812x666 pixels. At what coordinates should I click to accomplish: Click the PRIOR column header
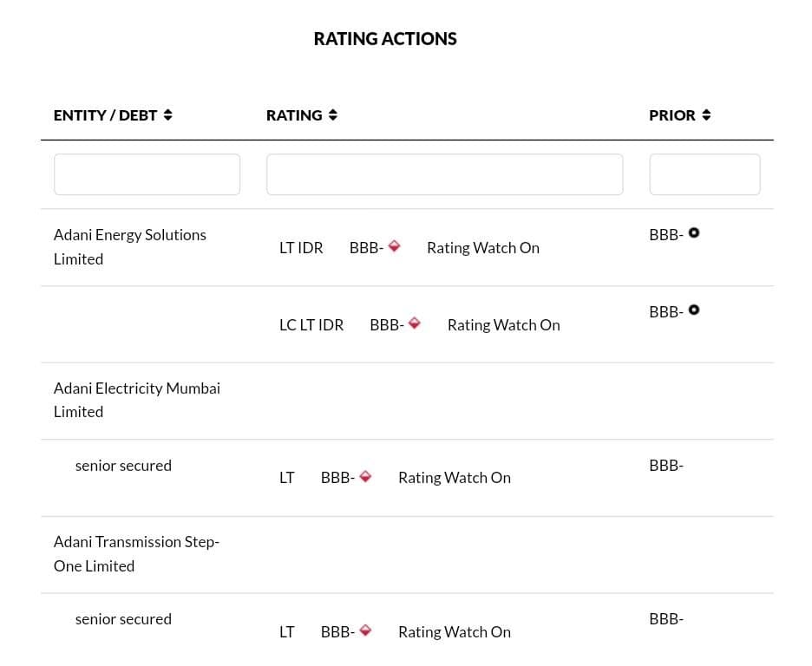point(672,115)
